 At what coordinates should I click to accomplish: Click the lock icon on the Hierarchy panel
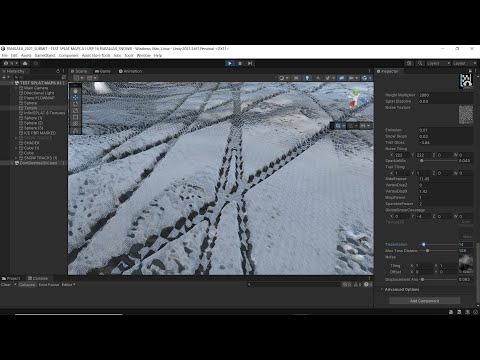click(58, 71)
